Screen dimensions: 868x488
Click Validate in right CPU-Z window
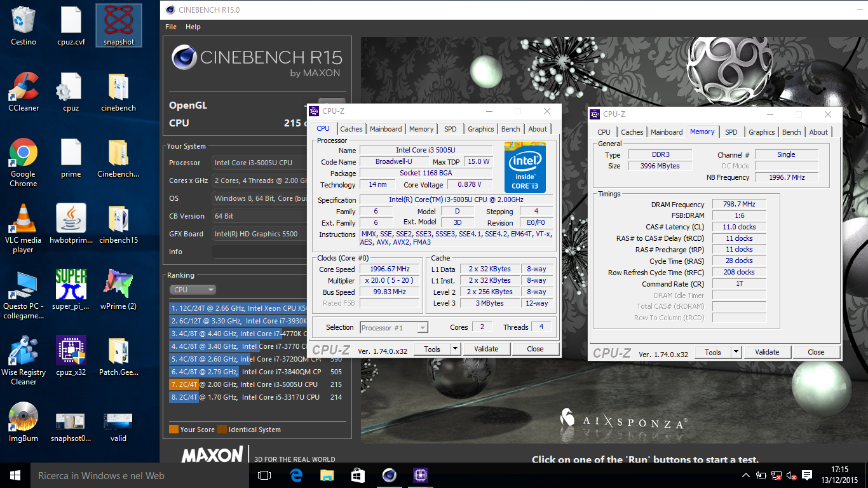[x=767, y=352]
